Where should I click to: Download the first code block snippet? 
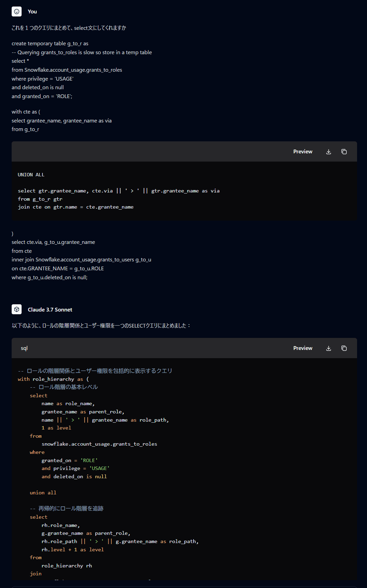(x=329, y=152)
